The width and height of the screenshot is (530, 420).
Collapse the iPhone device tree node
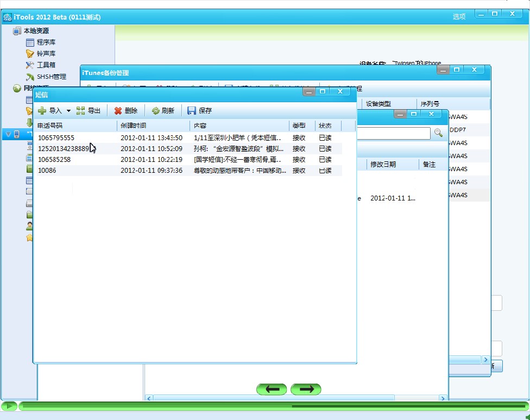click(8, 134)
